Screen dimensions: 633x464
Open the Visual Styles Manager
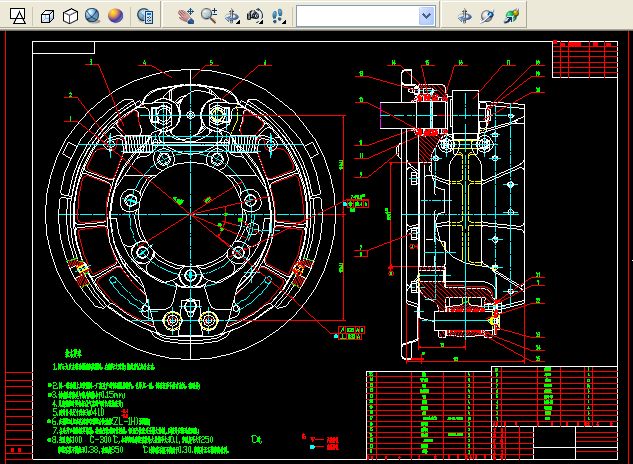[145, 16]
